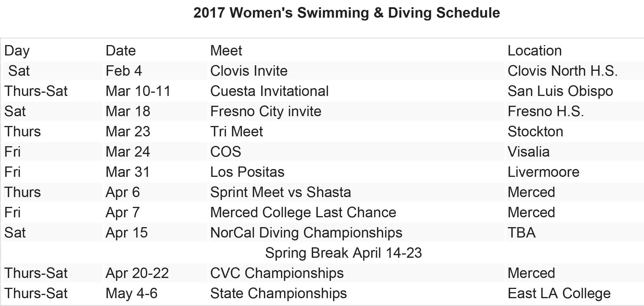
Task: Click the schedule title heading
Action: [x=347, y=13]
